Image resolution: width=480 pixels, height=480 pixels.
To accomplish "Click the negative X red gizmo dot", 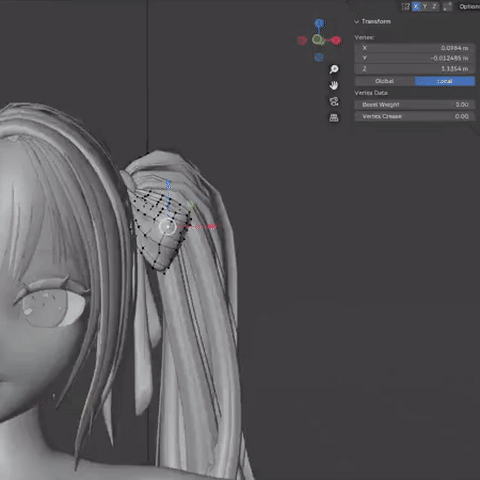I will click(302, 40).
